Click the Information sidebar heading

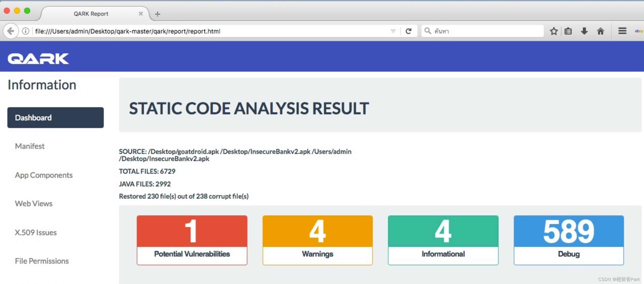pyautogui.click(x=42, y=85)
